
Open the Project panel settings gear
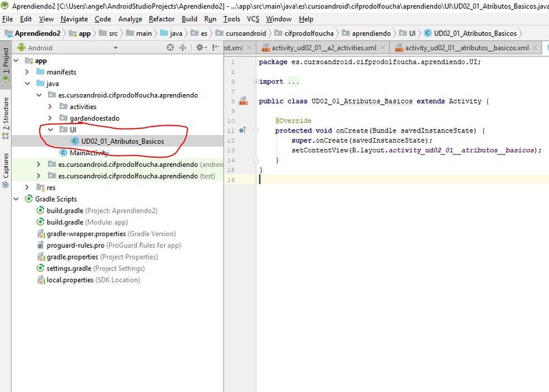[x=200, y=47]
